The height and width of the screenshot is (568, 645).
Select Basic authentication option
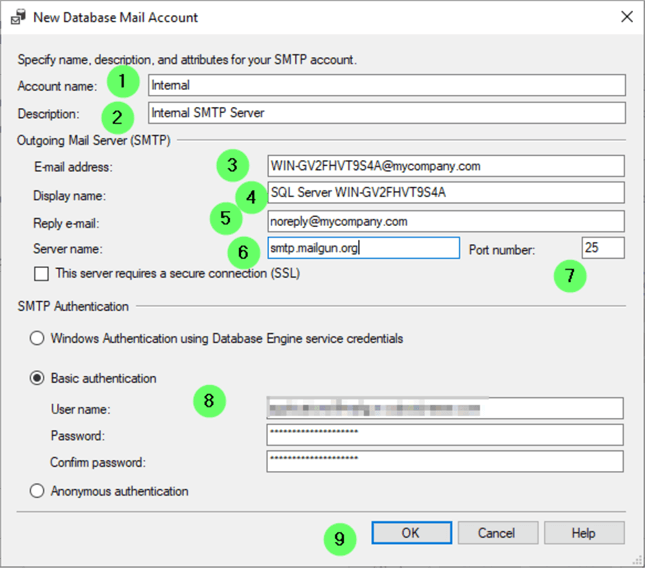37,378
